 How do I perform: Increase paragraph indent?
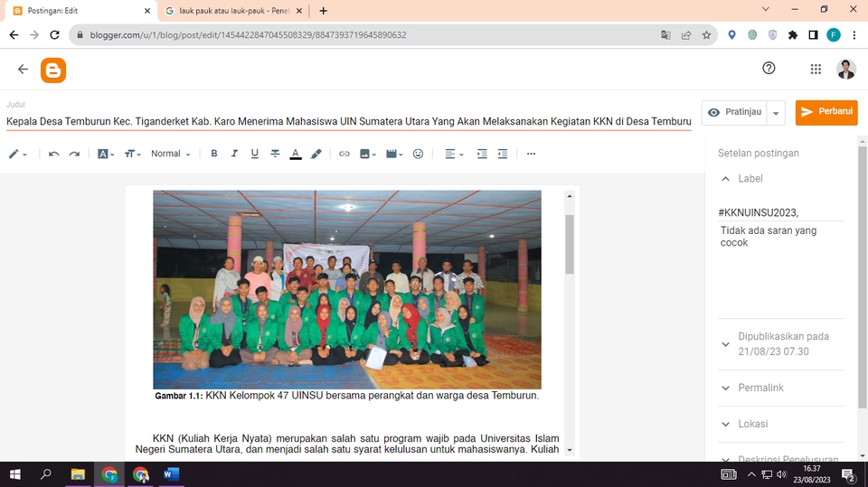coord(482,154)
